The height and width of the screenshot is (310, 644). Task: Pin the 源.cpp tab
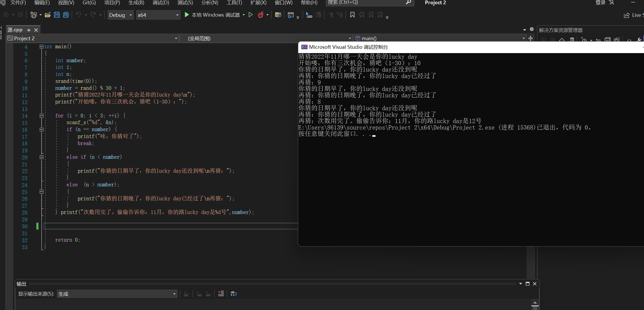tap(29, 30)
